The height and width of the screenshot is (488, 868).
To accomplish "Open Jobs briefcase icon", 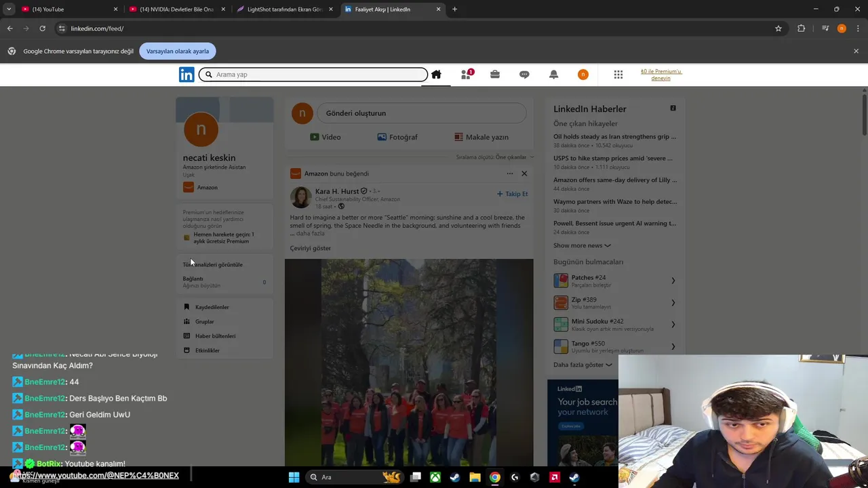I will (x=495, y=75).
